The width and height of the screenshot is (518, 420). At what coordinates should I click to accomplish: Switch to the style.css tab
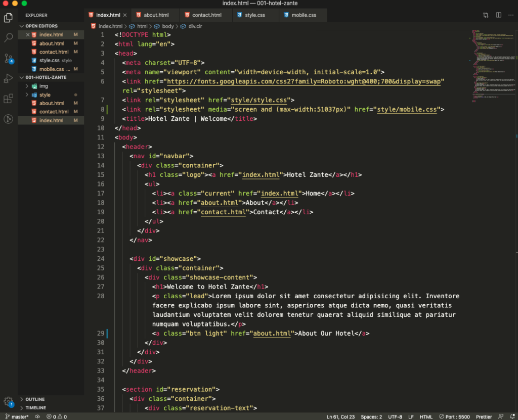tap(255, 15)
